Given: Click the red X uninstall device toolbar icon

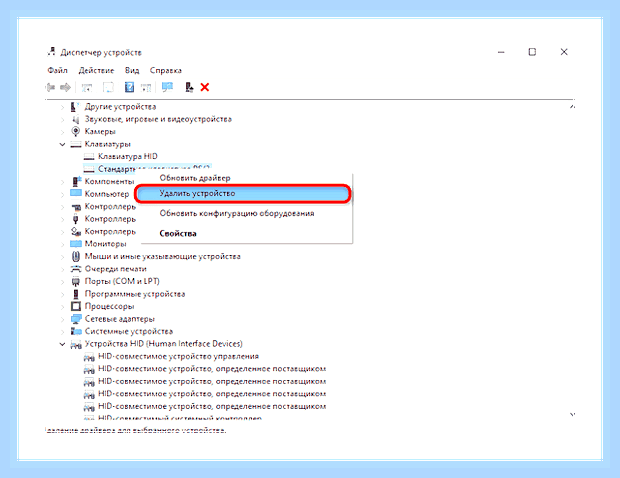Looking at the screenshot, I should [204, 87].
